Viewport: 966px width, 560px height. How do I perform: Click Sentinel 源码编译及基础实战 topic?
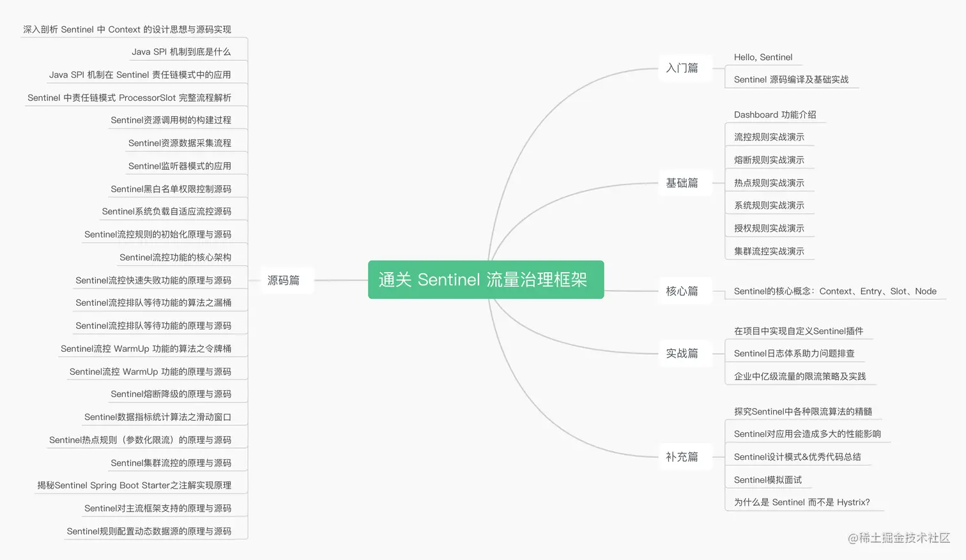[791, 80]
